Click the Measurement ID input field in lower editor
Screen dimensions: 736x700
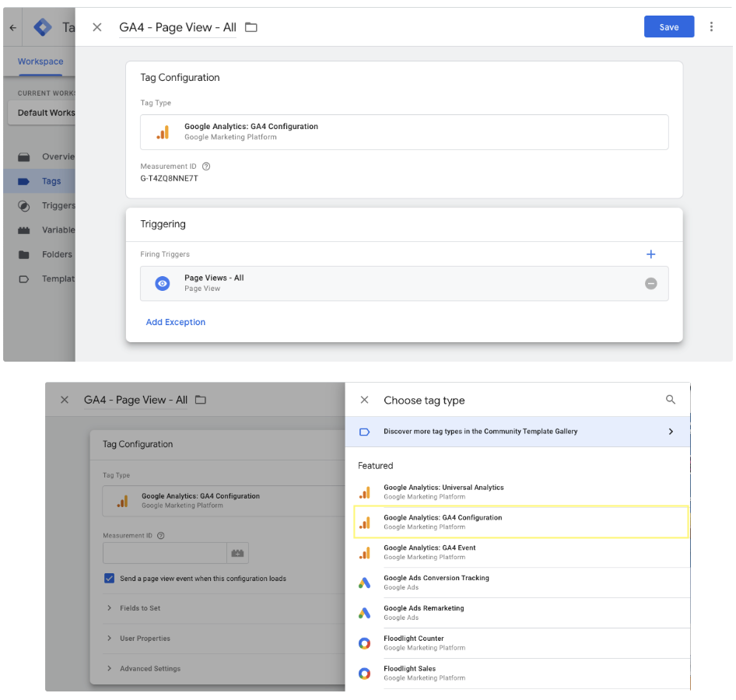click(x=165, y=553)
